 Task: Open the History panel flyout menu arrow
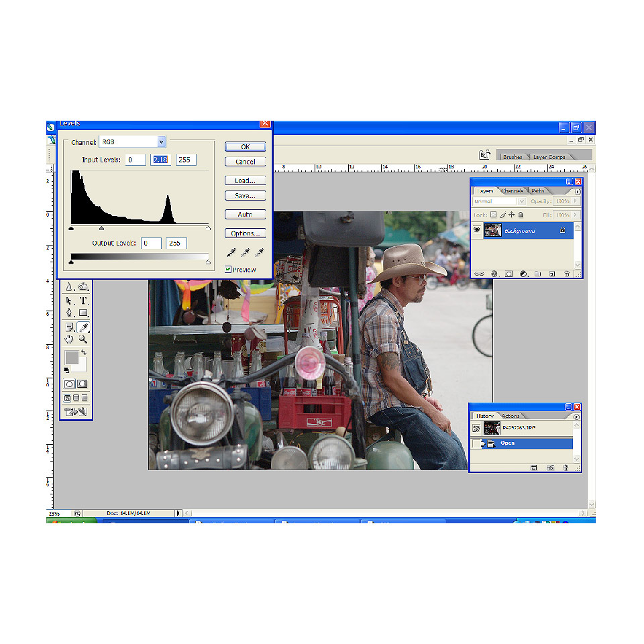pos(577,416)
